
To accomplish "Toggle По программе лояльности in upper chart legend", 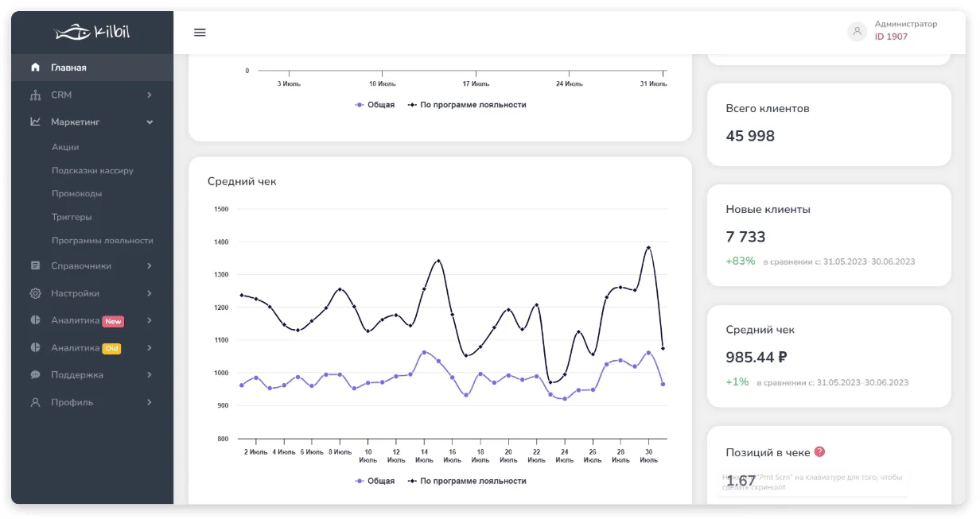I will [x=467, y=105].
